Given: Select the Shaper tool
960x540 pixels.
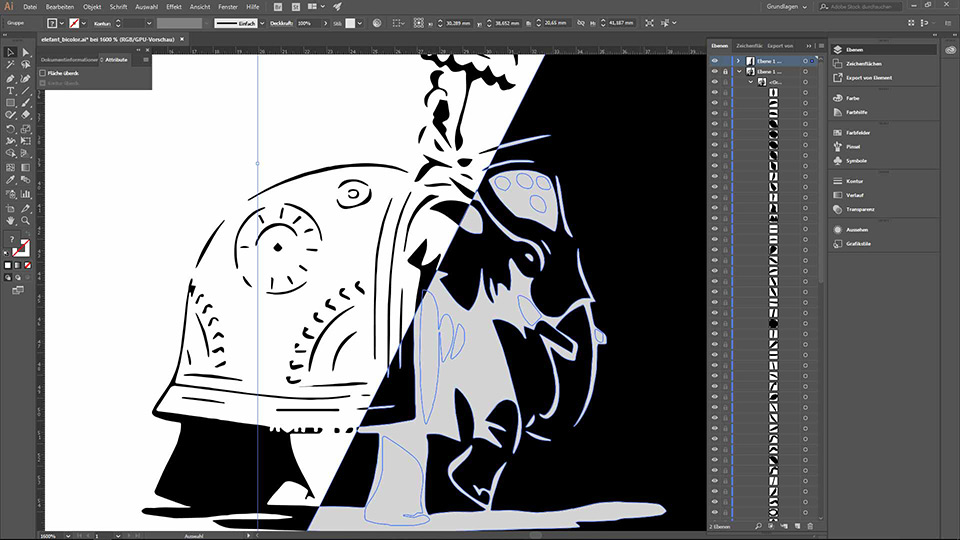Looking at the screenshot, I should pyautogui.click(x=10, y=115).
